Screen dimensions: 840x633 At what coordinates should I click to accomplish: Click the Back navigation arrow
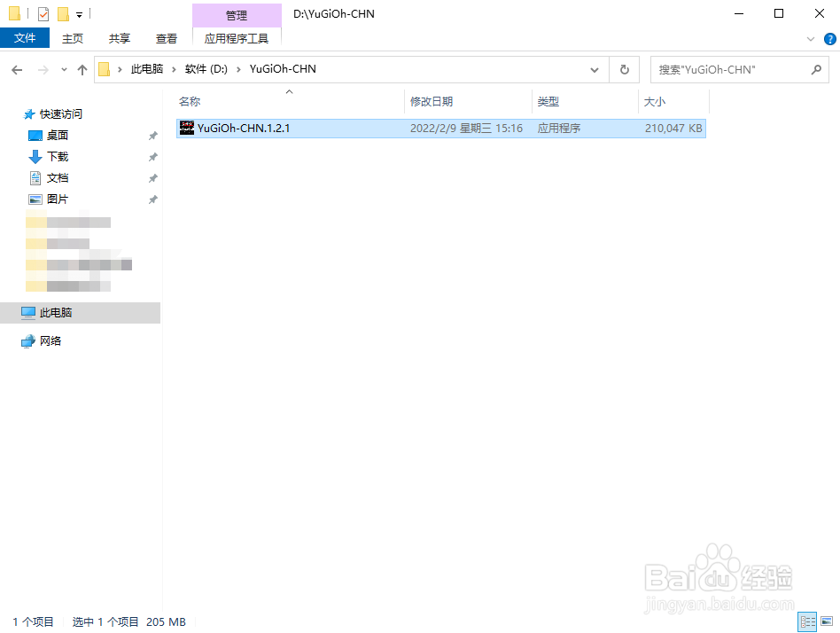[x=17, y=69]
